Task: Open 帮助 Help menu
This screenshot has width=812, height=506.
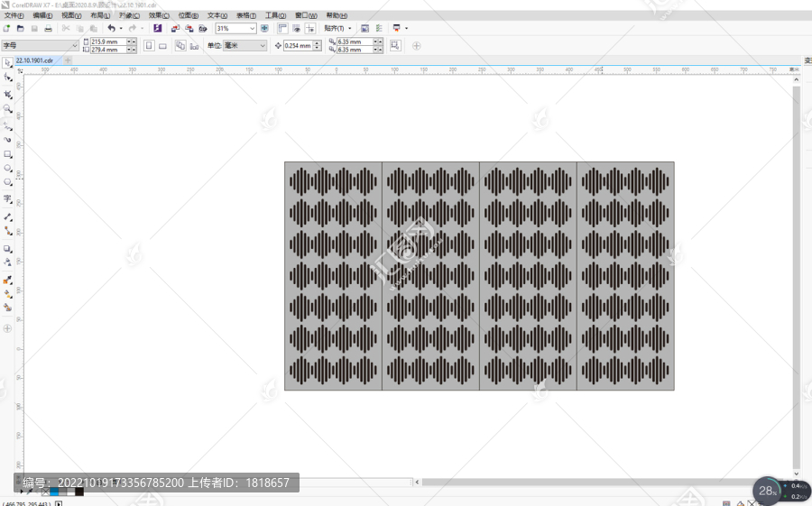Action: coord(337,15)
